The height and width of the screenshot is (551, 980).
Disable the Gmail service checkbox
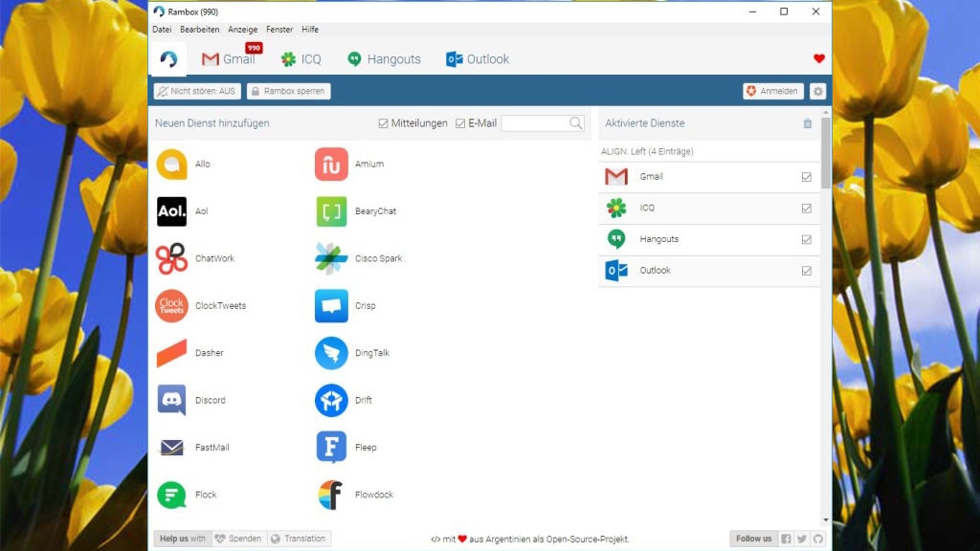(x=806, y=177)
